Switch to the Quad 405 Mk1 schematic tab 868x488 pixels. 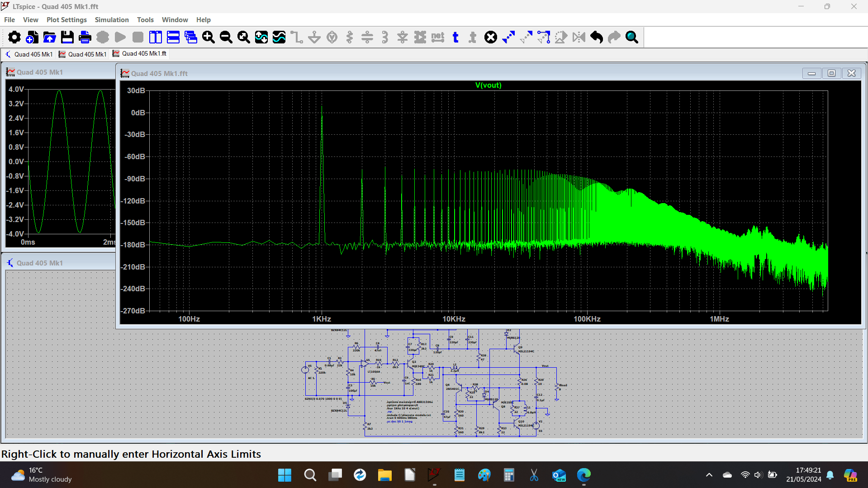click(x=29, y=54)
